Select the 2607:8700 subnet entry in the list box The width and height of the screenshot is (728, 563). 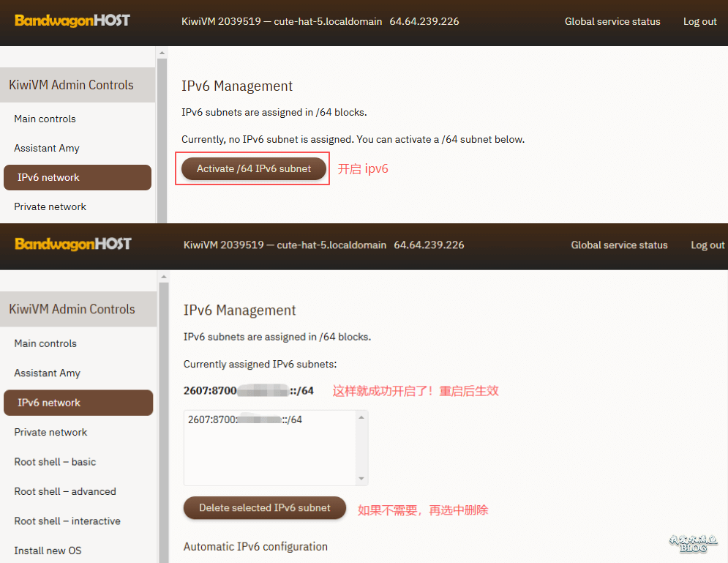(245, 420)
